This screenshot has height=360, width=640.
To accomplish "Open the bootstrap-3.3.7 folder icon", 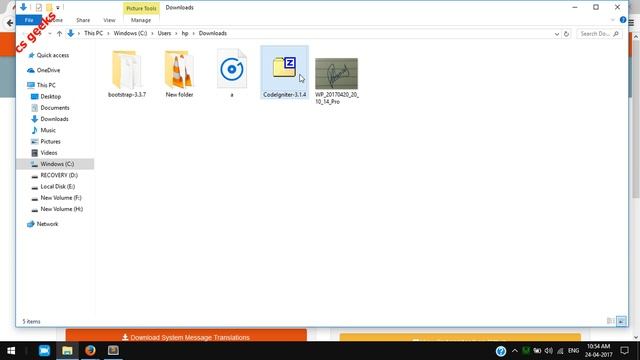I will [127, 70].
